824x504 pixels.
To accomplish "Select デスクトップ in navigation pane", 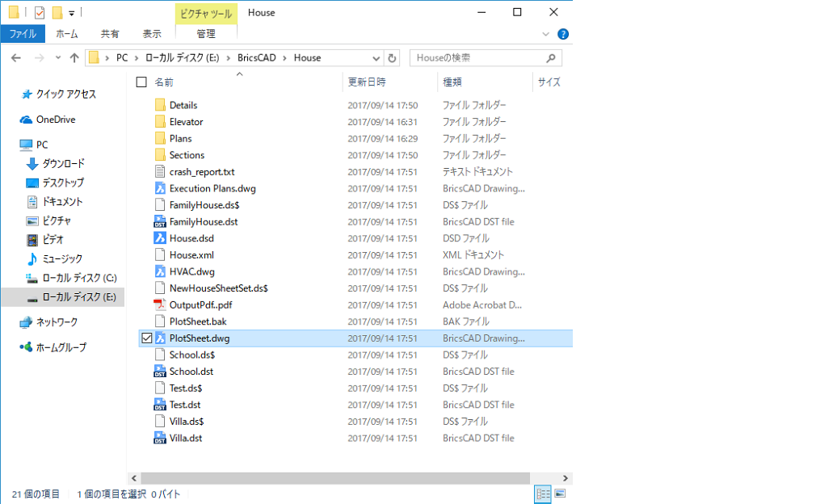I will pyautogui.click(x=62, y=183).
